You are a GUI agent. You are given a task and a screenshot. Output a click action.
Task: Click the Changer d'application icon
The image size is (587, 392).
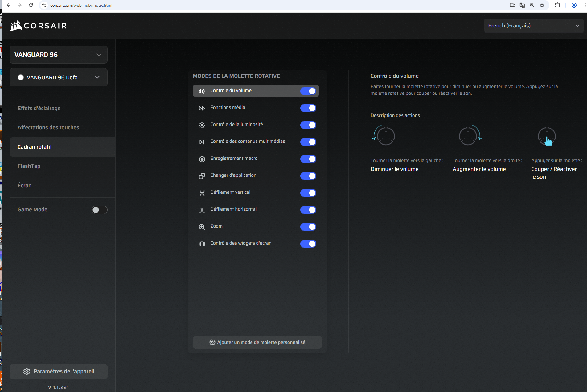click(x=202, y=176)
